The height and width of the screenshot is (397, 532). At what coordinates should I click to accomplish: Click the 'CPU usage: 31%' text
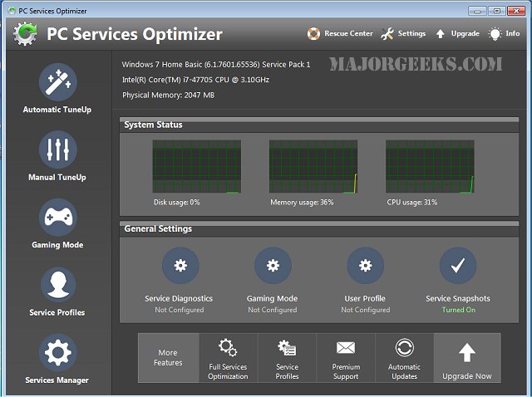tap(412, 203)
